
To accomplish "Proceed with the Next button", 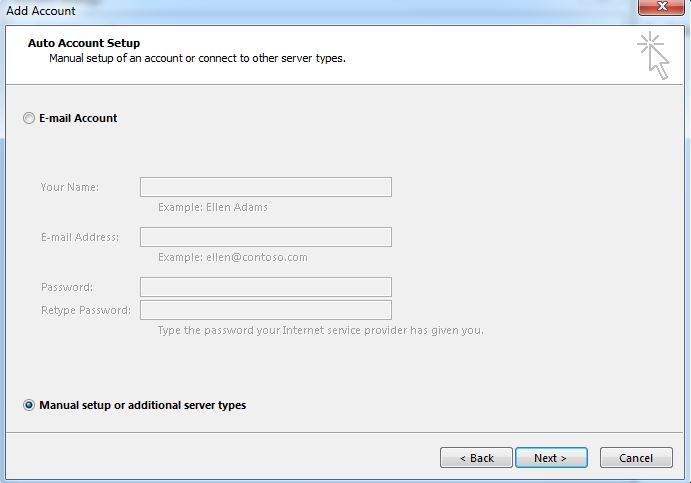I will tap(551, 458).
